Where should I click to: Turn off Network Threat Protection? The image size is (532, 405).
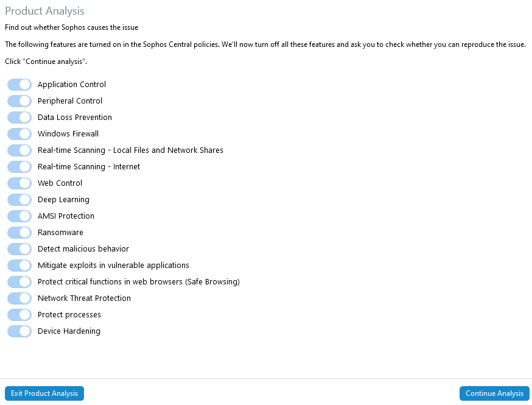coord(19,298)
